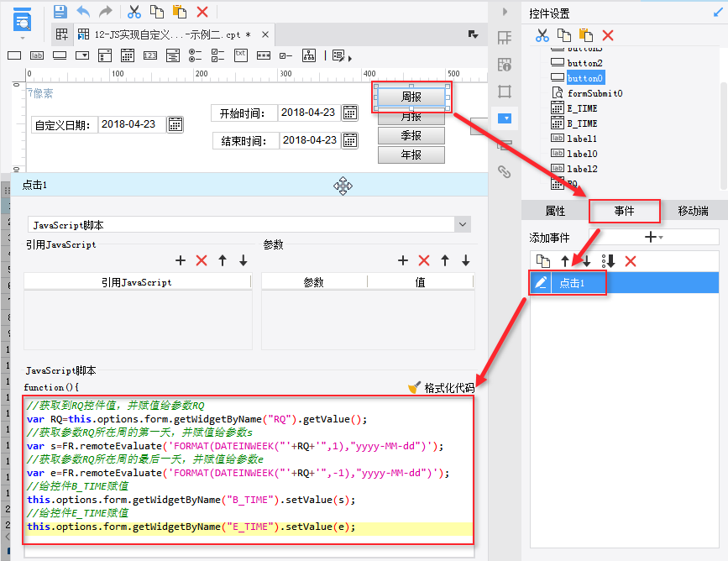728x561 pixels.
Task: Click the broom icon to format code
Action: (413, 388)
